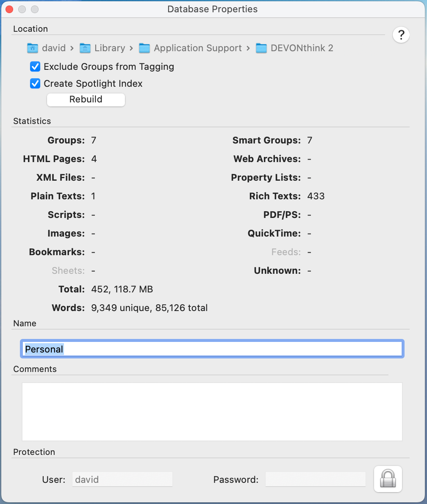Click the DEVONthink 2 folder icon
The height and width of the screenshot is (504, 427).
coord(261,48)
